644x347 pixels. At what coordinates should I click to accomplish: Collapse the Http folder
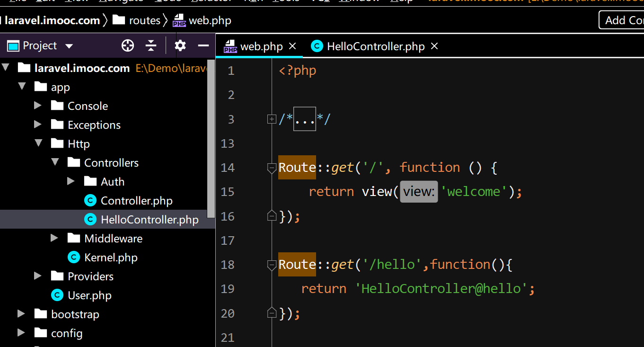[x=39, y=143]
